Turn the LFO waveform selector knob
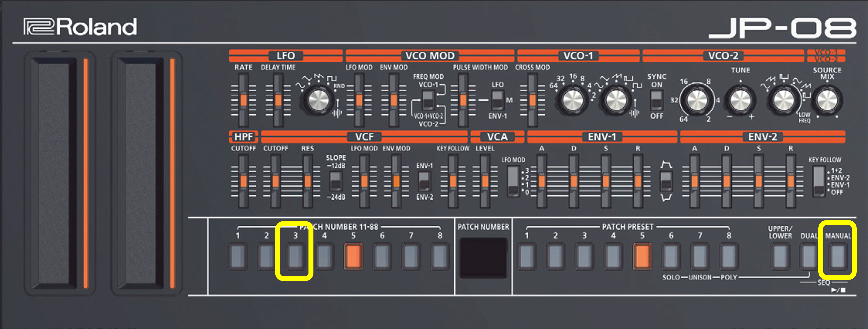The height and width of the screenshot is (329, 868). click(x=318, y=100)
